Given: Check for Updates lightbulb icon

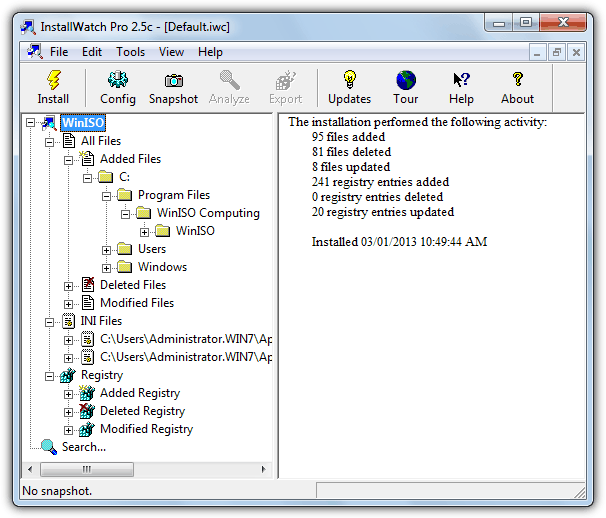Looking at the screenshot, I should 349,80.
